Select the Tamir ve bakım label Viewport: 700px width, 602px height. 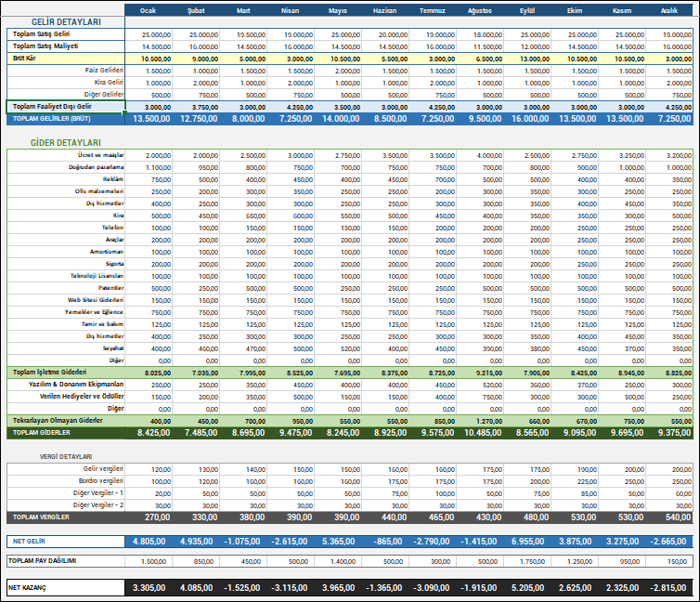(x=103, y=324)
